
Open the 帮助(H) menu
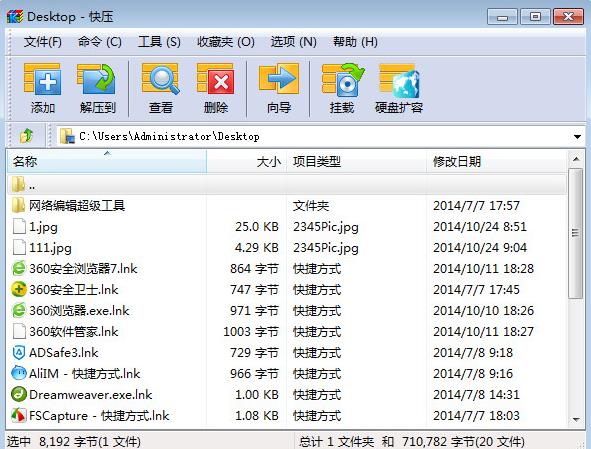pyautogui.click(x=355, y=41)
